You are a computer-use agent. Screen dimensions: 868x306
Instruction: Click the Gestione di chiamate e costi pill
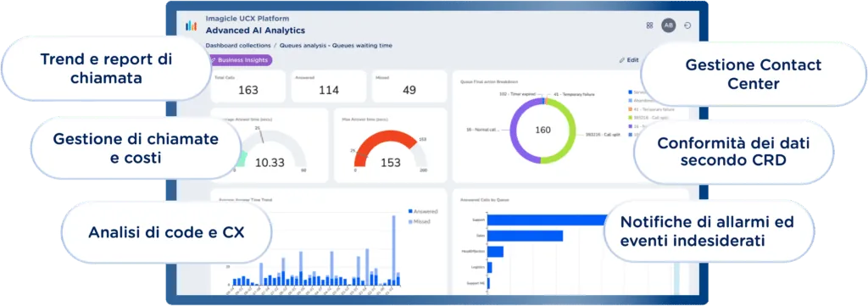click(136, 148)
